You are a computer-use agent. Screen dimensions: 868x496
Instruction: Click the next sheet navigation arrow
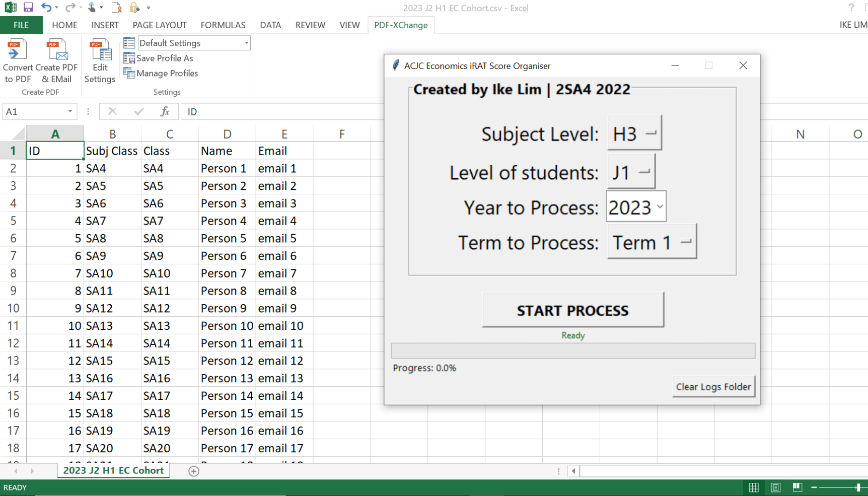[32, 471]
